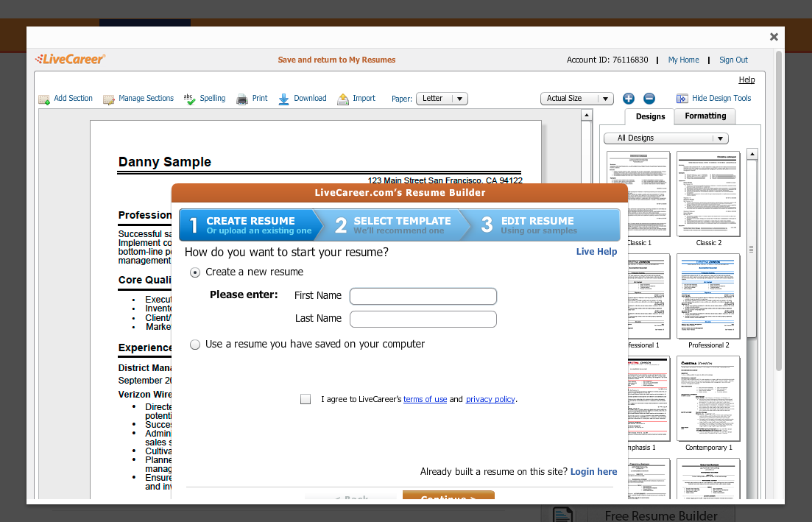Click step 2 Select Template
The height and width of the screenshot is (522, 812).
point(394,225)
